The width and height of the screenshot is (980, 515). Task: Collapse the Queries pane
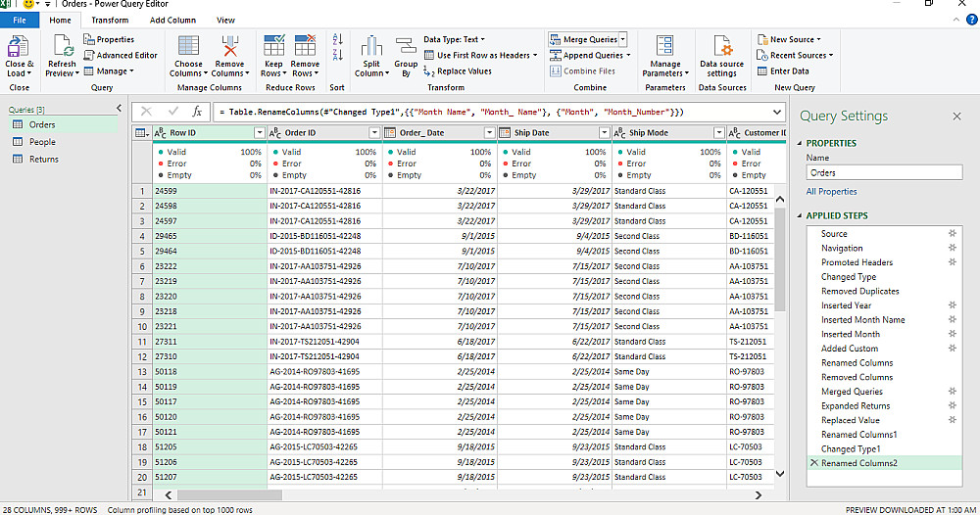point(119,109)
